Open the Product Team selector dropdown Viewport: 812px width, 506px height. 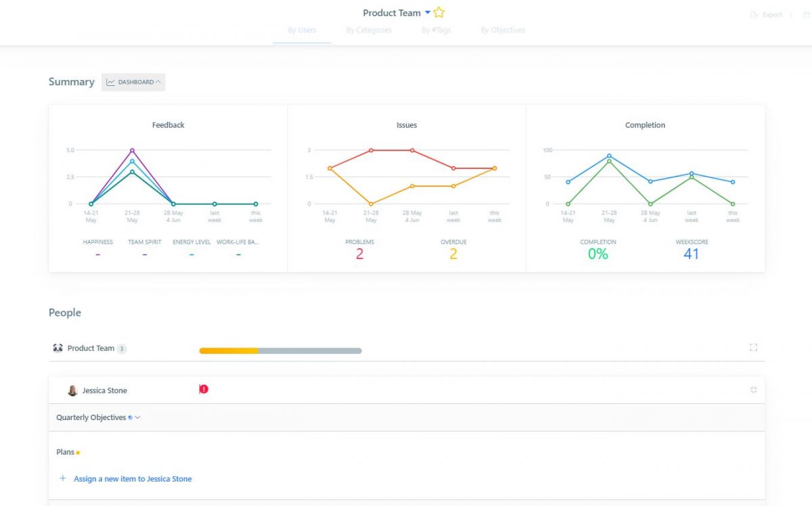coord(426,12)
